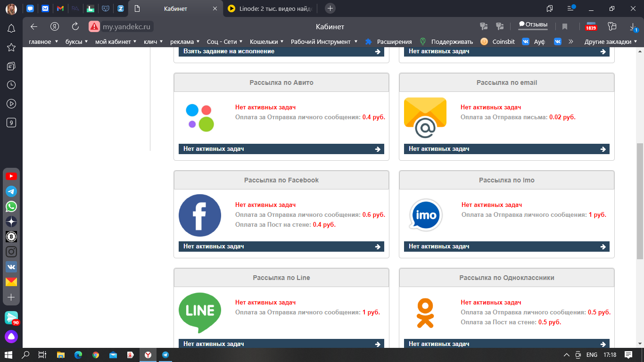Expand the Рабочий Инструмент bookmarks folder
Viewport: 644px width, 362px height.
[324, 41]
